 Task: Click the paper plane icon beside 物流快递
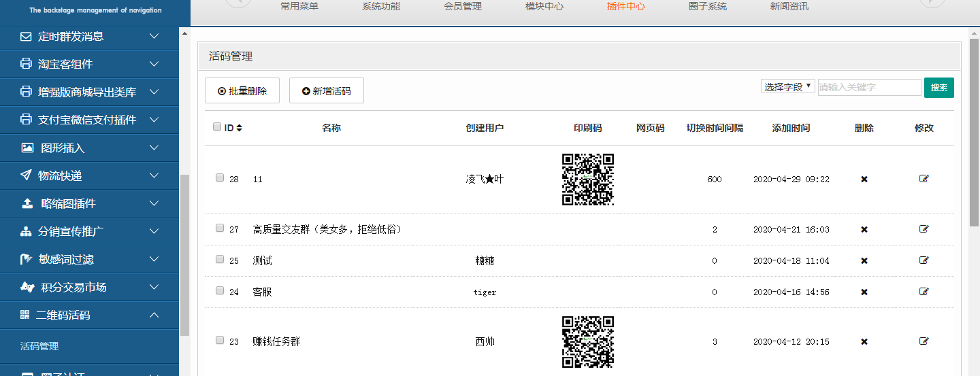[27, 175]
